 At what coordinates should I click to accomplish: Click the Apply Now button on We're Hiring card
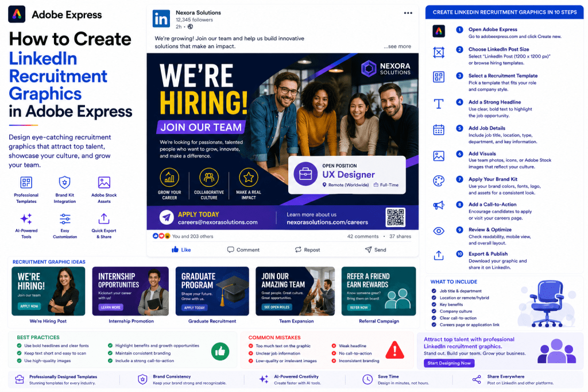(29, 306)
